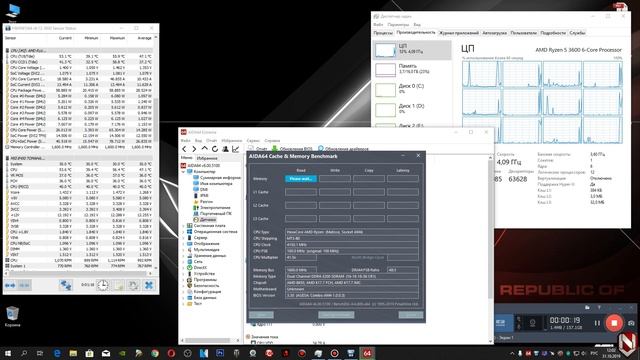Open the Opera browser from the taskbar
The width and height of the screenshot is (640, 360).
171,353
